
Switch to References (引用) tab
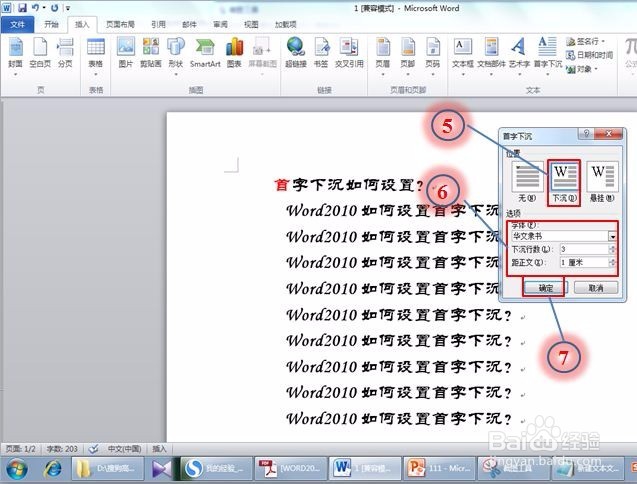(158, 24)
